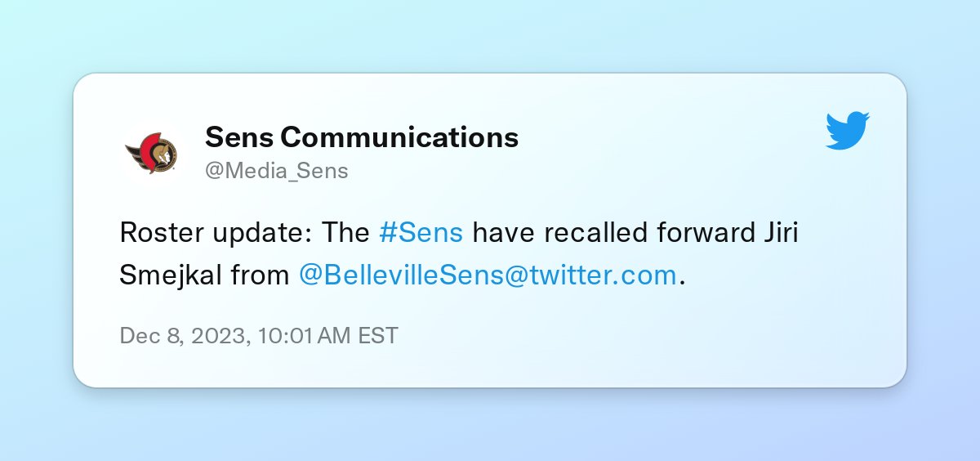980x461 pixels.
Task: Click the word "The" before the hashtag
Action: [345, 233]
